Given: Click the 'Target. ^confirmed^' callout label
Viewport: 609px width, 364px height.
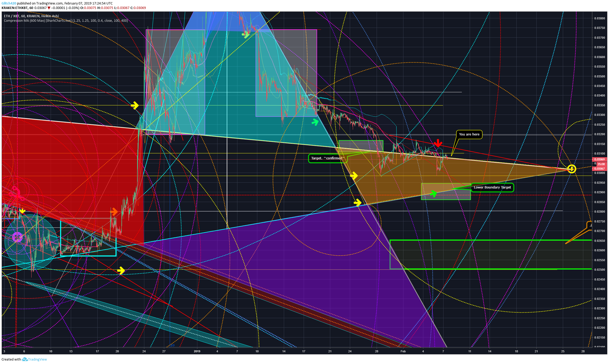Looking at the screenshot, I should click(x=328, y=158).
